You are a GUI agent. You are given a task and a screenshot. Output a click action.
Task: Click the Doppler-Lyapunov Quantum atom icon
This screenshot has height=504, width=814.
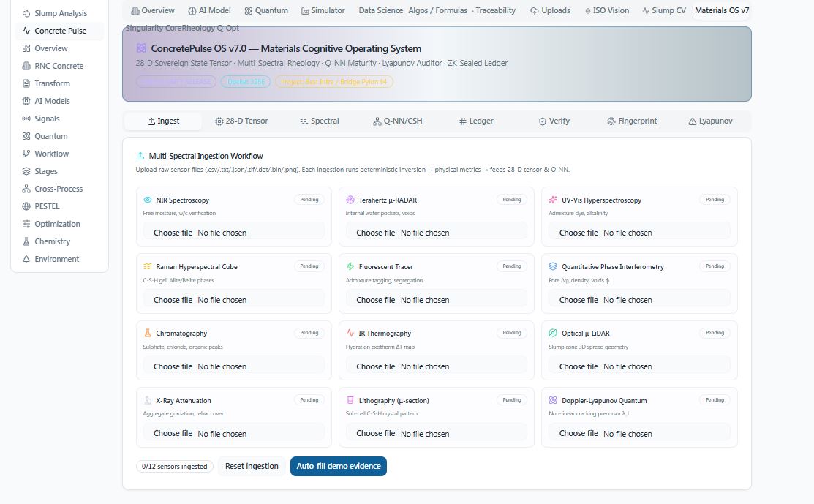point(553,400)
